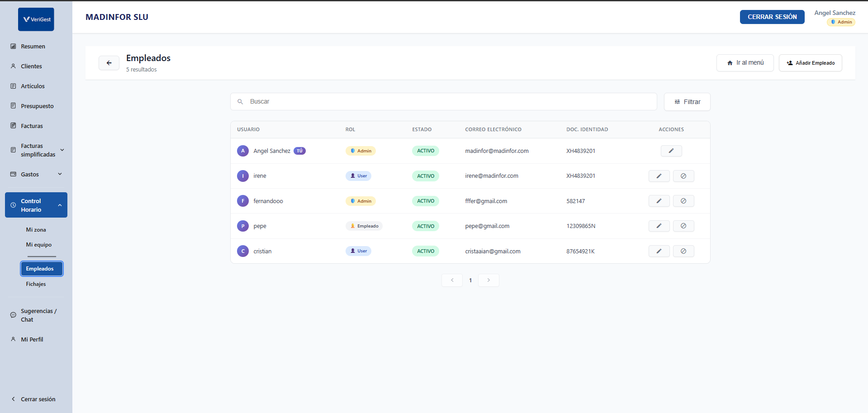This screenshot has width=868, height=413.
Task: Click Ir al menú button
Action: pyautogui.click(x=745, y=63)
